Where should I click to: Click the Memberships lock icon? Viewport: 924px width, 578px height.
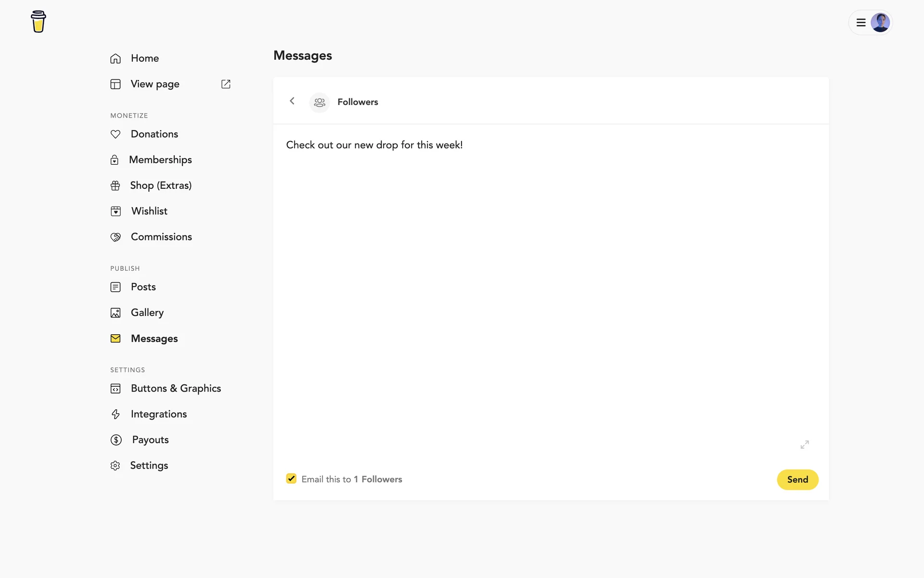pyautogui.click(x=115, y=160)
